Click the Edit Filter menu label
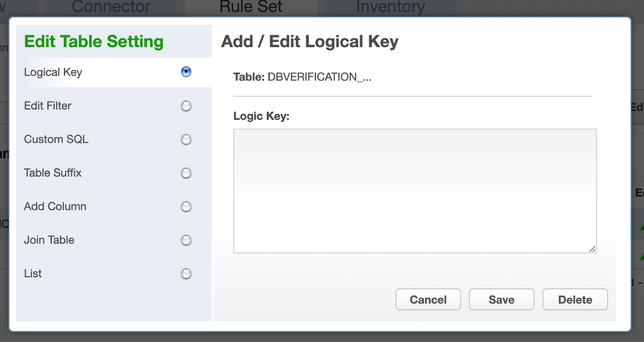 coord(47,106)
